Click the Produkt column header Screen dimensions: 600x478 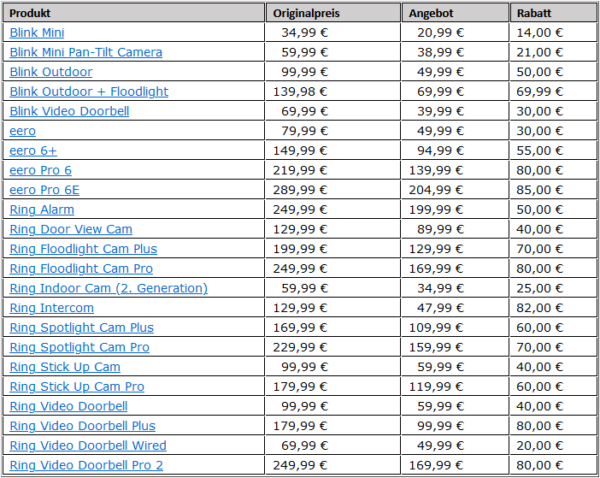pos(134,13)
